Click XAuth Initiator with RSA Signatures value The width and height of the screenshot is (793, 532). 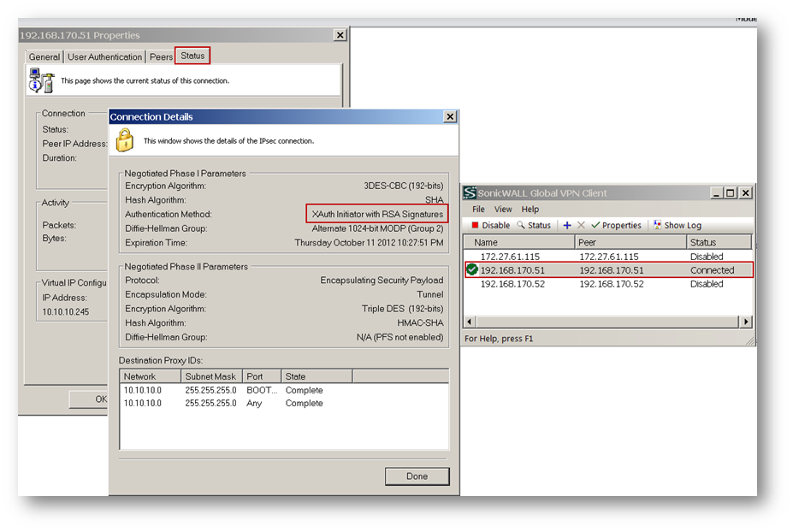[377, 214]
